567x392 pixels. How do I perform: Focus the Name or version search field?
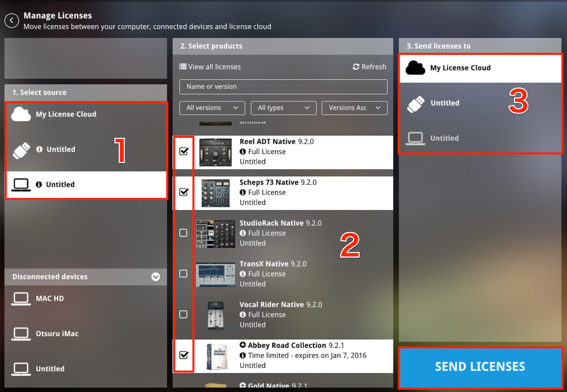283,87
